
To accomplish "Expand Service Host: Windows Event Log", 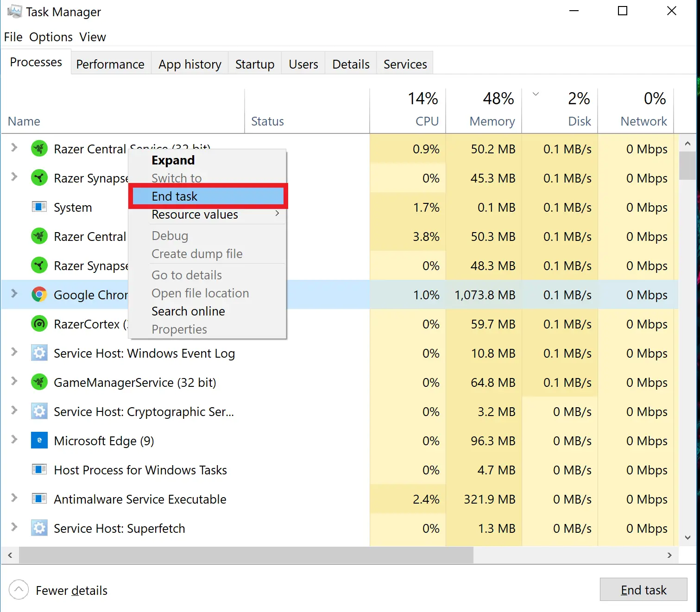I will (14, 352).
